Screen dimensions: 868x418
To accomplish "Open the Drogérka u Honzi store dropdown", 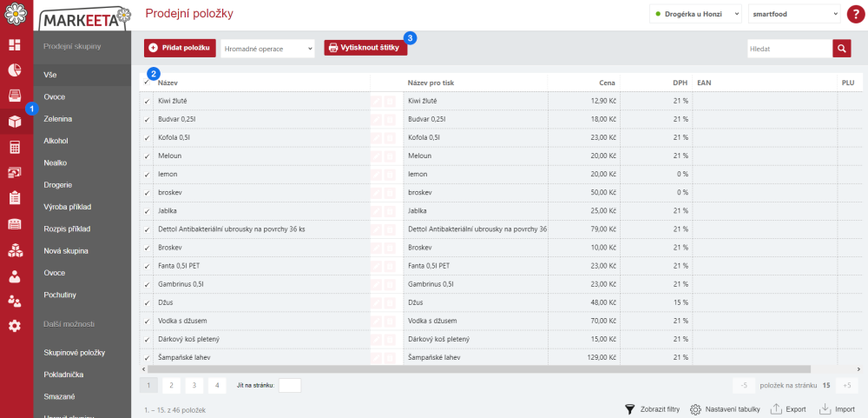I will [x=696, y=15].
